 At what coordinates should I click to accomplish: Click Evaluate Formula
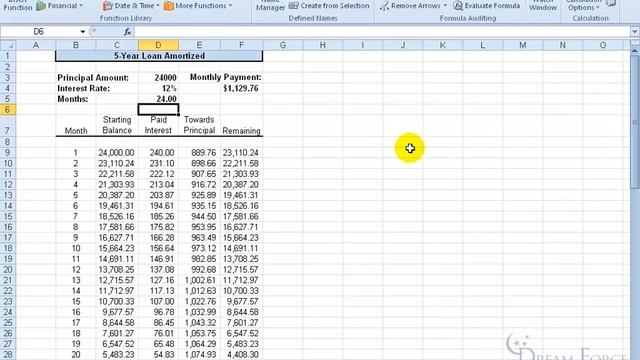pos(487,6)
